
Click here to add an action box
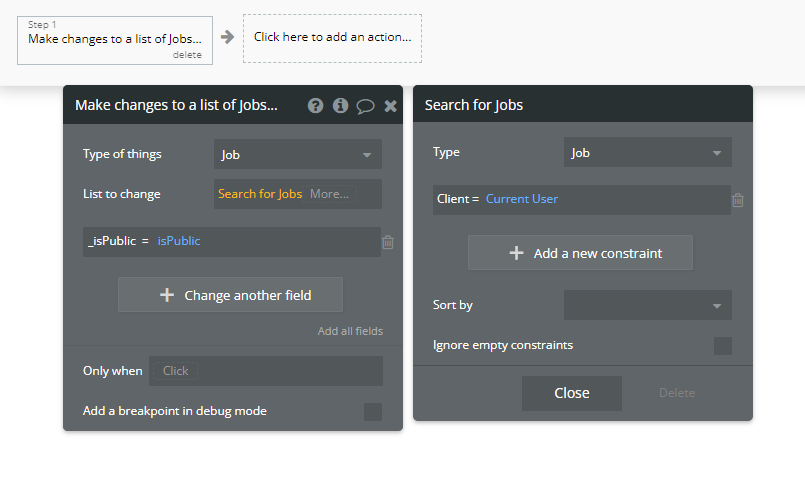(x=332, y=38)
